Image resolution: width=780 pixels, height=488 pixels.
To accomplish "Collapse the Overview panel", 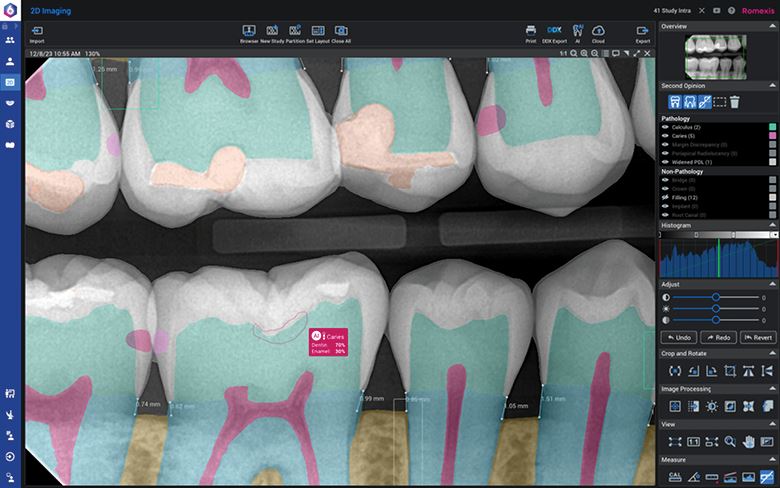I will tap(773, 26).
